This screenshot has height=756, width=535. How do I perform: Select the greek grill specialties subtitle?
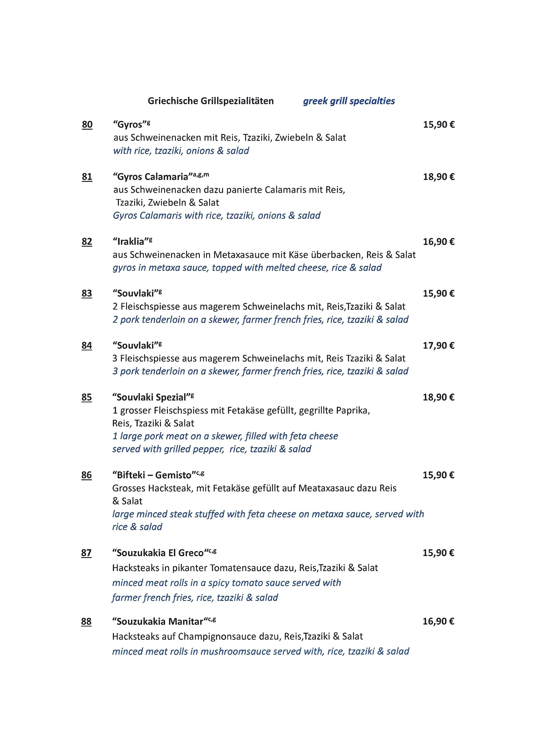point(349,101)
